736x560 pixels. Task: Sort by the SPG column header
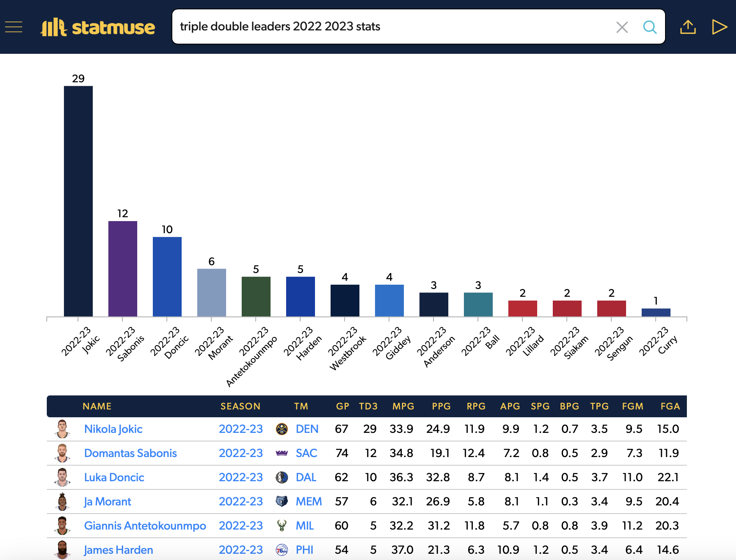coord(540,406)
